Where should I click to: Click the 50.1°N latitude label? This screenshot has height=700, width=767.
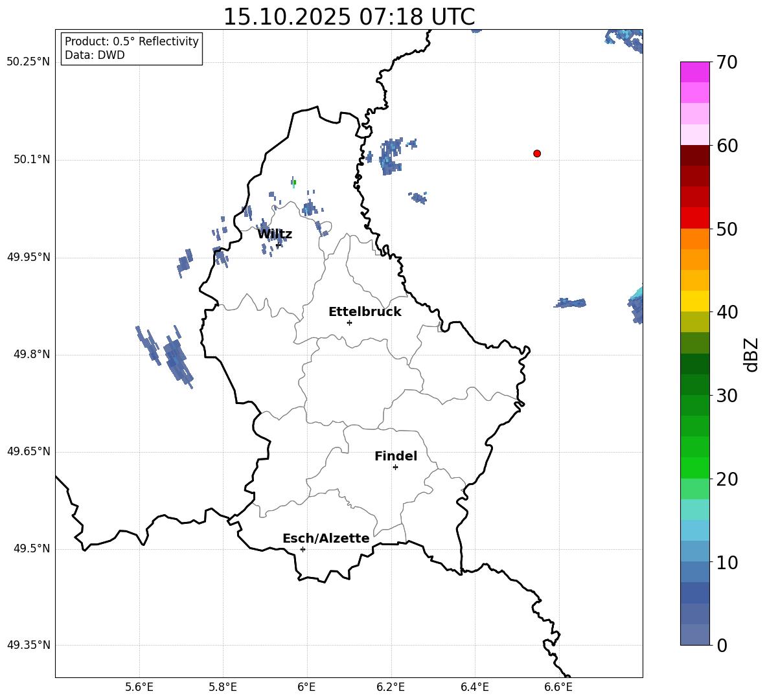click(32, 160)
